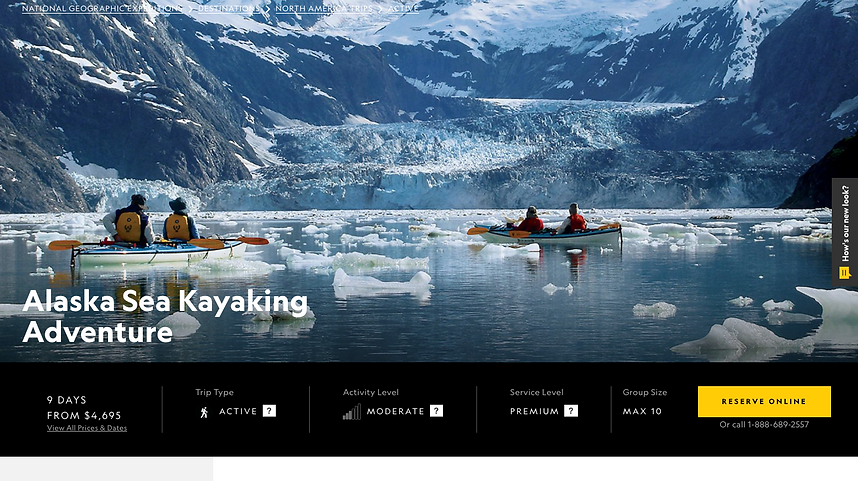The width and height of the screenshot is (858, 481).
Task: Navigate to North America Trips breadcrumb
Action: coord(324,9)
